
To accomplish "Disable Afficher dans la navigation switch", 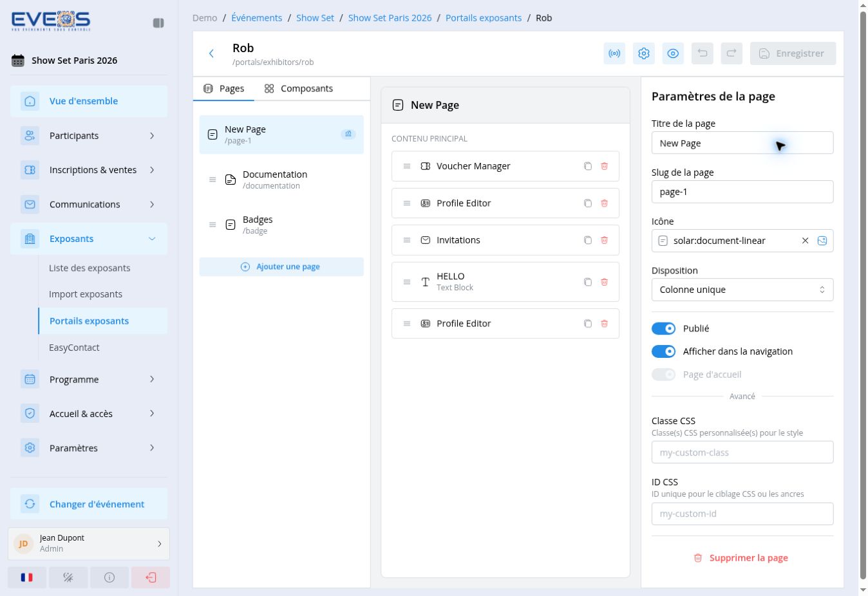I will click(x=663, y=351).
